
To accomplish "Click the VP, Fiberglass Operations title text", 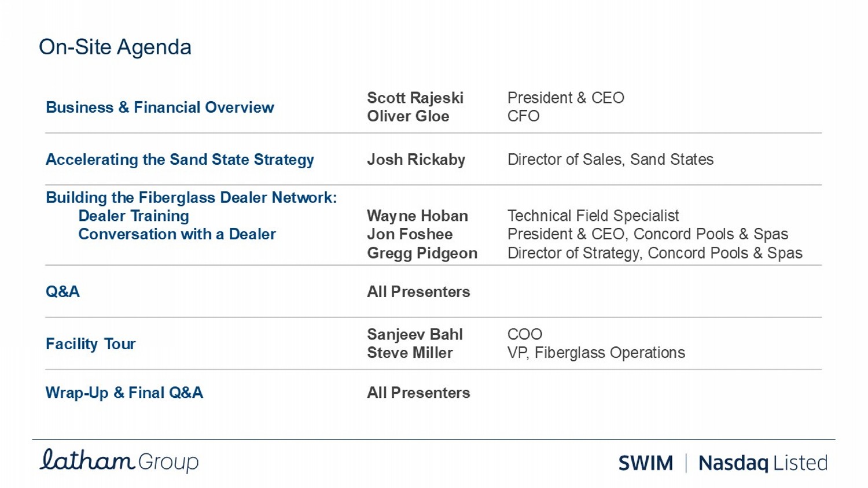I will pos(596,353).
